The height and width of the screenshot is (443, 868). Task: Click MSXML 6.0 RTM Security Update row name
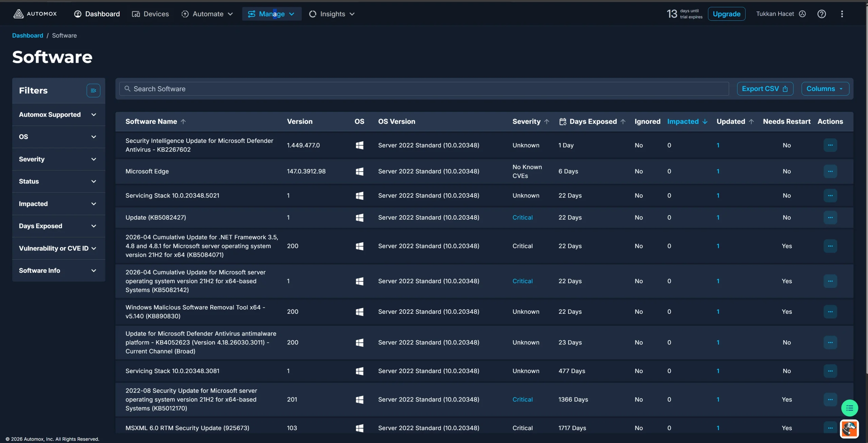[x=187, y=428]
